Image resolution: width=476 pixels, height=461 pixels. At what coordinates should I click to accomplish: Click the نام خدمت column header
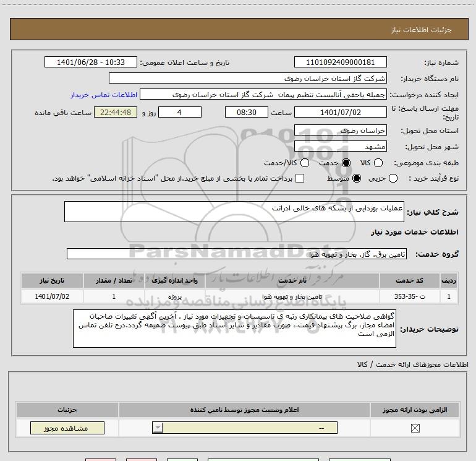click(292, 280)
